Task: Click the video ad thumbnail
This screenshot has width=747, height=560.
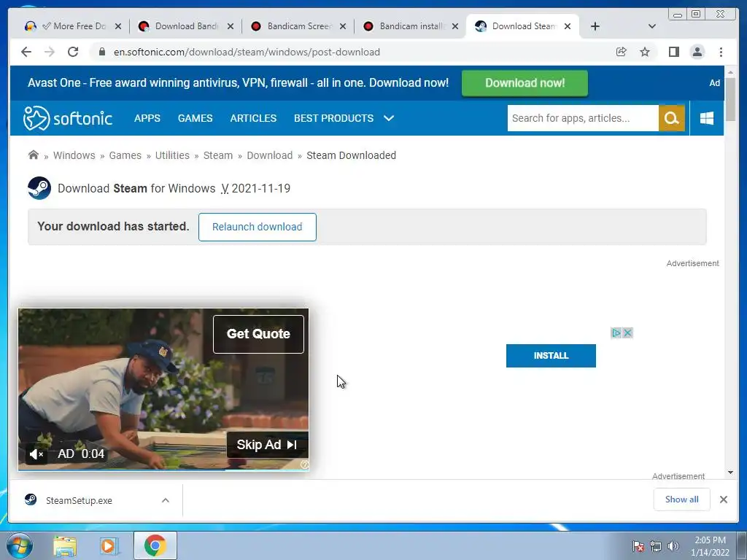Action: click(163, 389)
